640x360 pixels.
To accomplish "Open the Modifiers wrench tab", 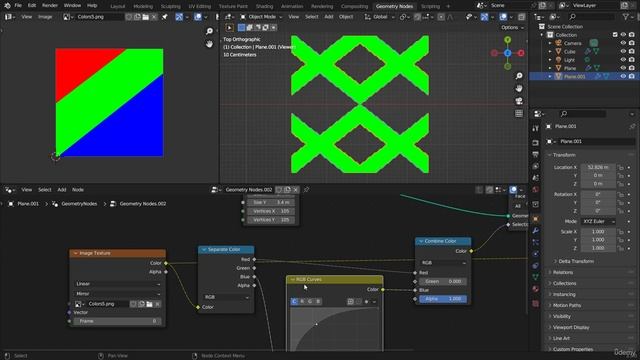I will coord(536,231).
